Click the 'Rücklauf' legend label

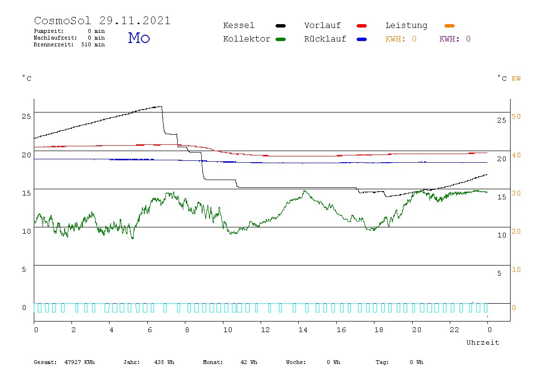tap(325, 39)
